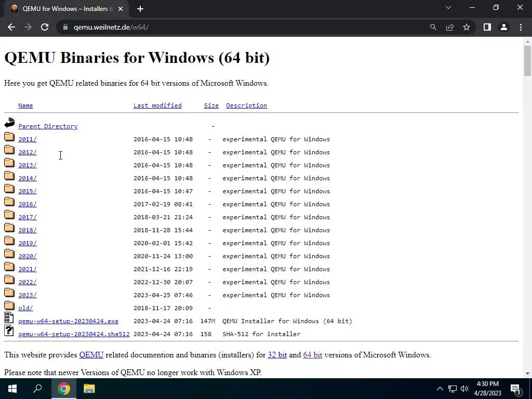532x399 pixels.
Task: Open network status tray icon
Action: [x=453, y=389]
